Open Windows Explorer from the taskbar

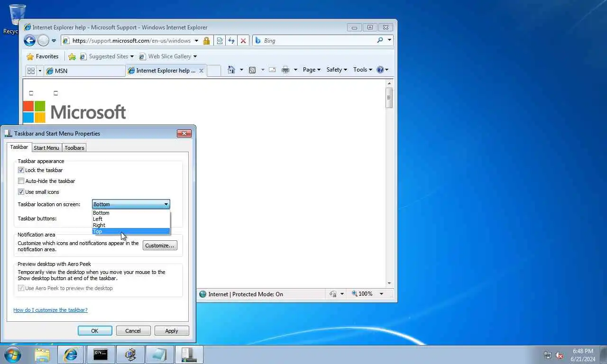[42, 355]
